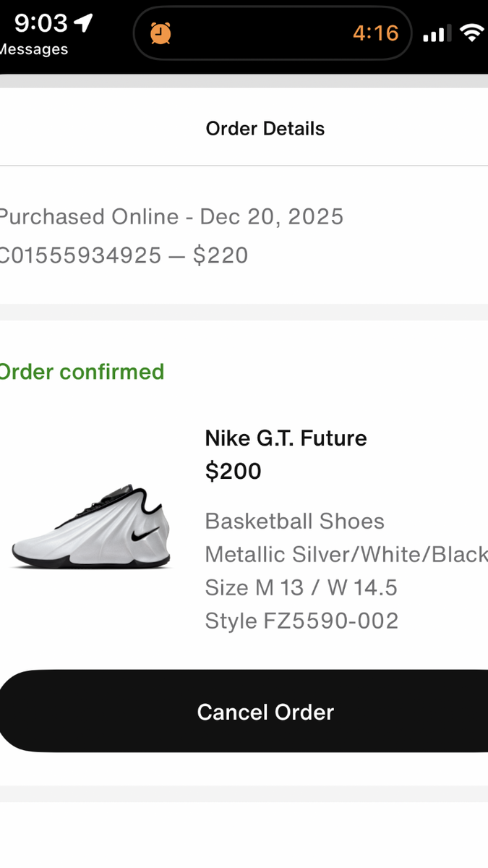
Task: Tap the $200 item price
Action: click(x=233, y=472)
